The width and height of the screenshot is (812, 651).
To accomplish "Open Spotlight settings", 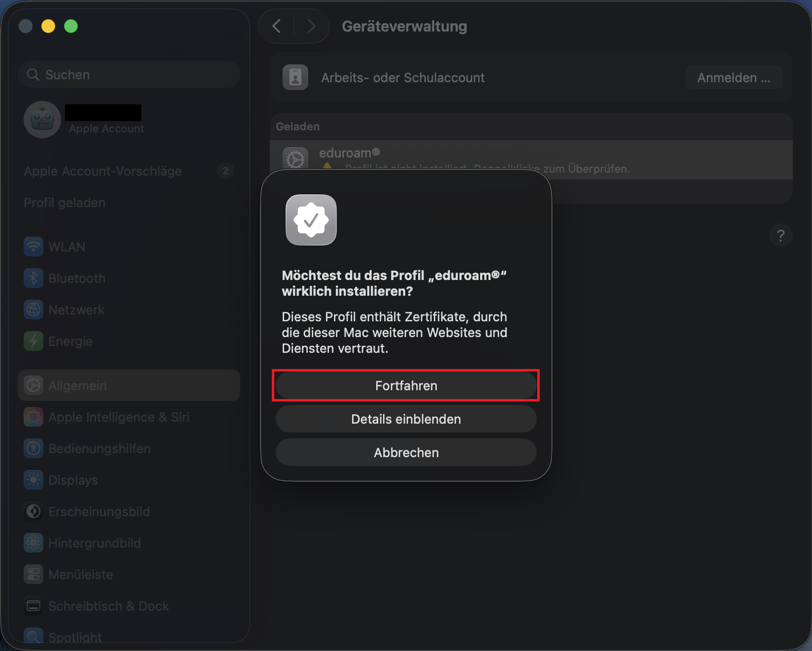I will pyautogui.click(x=129, y=635).
